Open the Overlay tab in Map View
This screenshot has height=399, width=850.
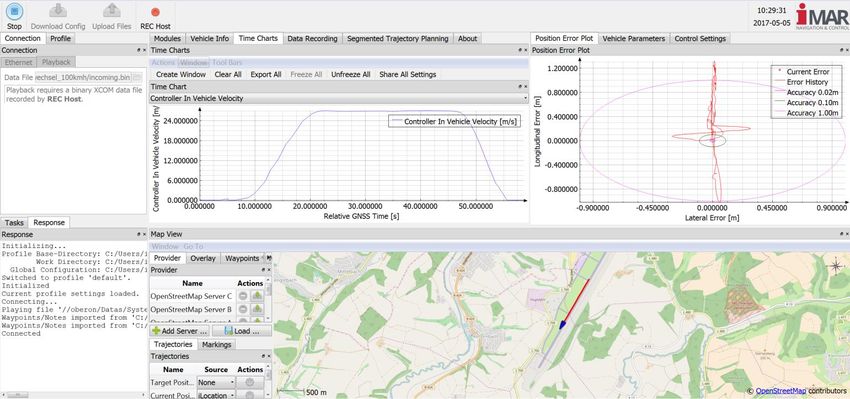203,258
